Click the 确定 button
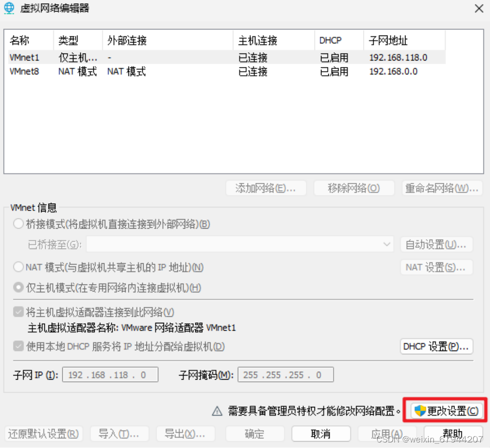This screenshot has width=490, height=448. pyautogui.click(x=254, y=434)
